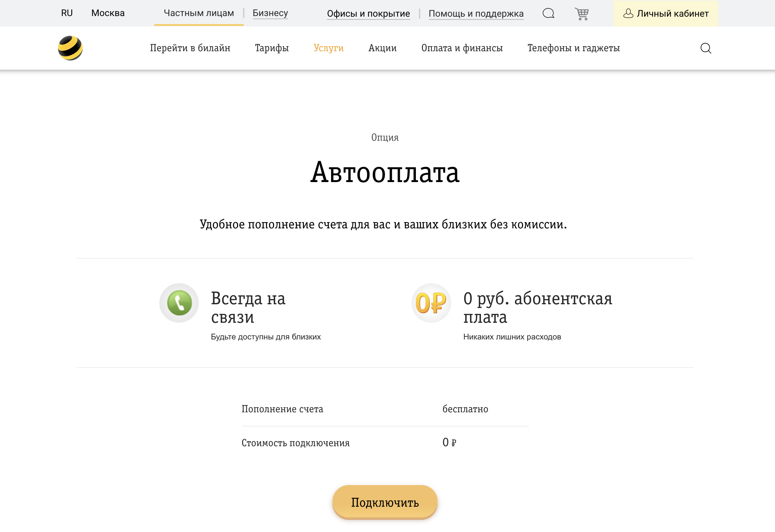This screenshot has height=532, width=775.
Task: Open the Москва region selector
Action: point(108,13)
